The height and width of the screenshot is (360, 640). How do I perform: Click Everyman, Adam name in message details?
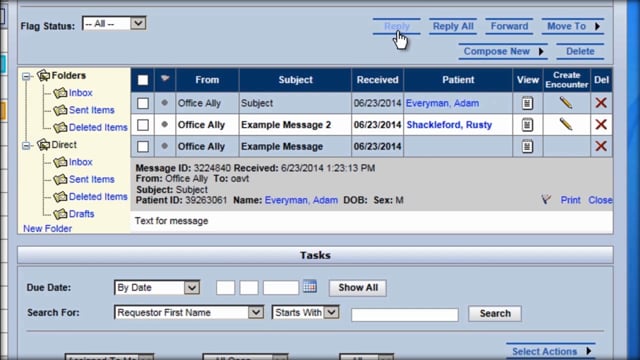301,200
